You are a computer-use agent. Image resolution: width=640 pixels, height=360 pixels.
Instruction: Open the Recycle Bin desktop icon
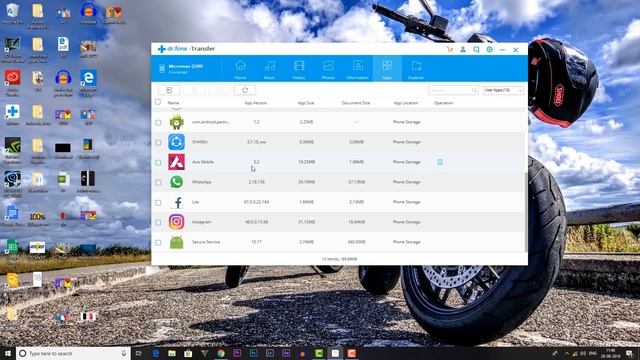click(x=13, y=13)
